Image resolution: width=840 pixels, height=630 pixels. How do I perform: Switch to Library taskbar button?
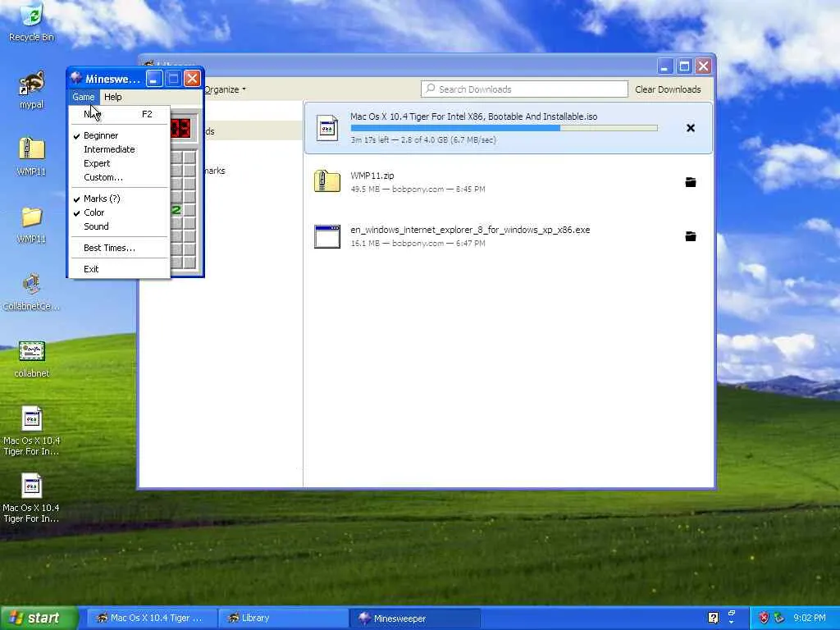click(283, 618)
